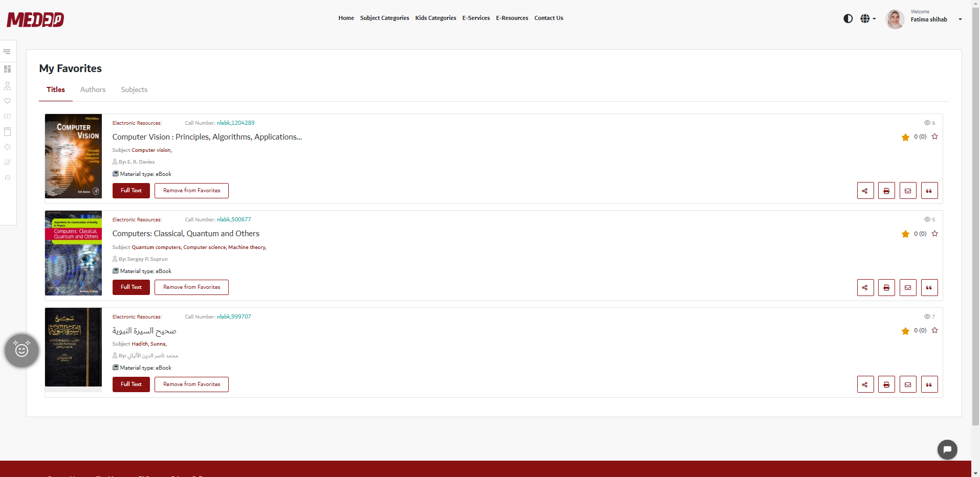The height and width of the screenshot is (477, 980).
Task: Click the Computer Vision cover thumbnail
Action: (73, 156)
